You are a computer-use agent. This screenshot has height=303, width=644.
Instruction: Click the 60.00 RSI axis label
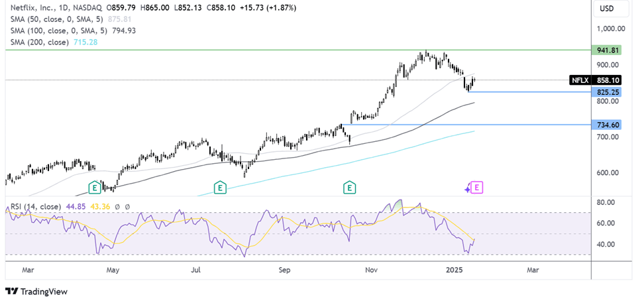tap(606, 223)
